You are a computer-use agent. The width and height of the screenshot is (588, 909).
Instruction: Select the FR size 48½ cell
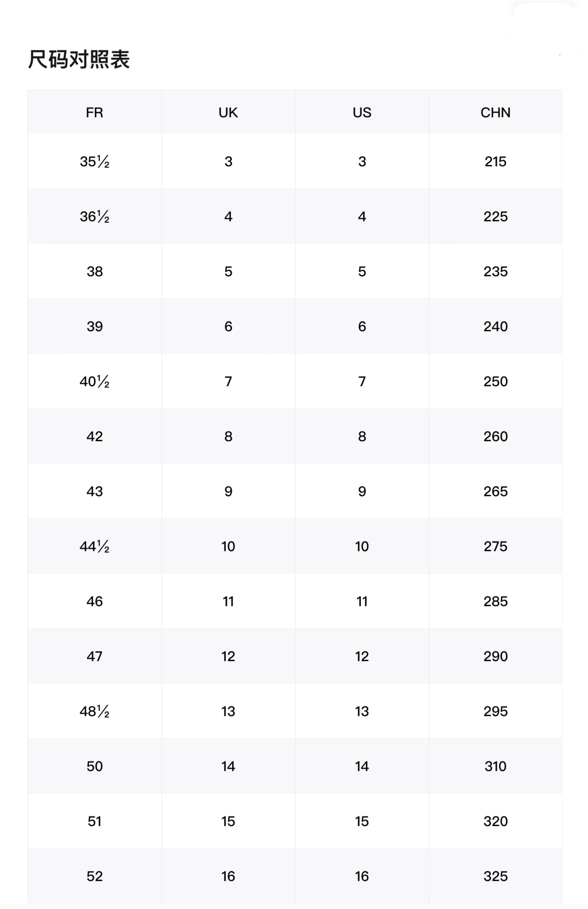[95, 712]
